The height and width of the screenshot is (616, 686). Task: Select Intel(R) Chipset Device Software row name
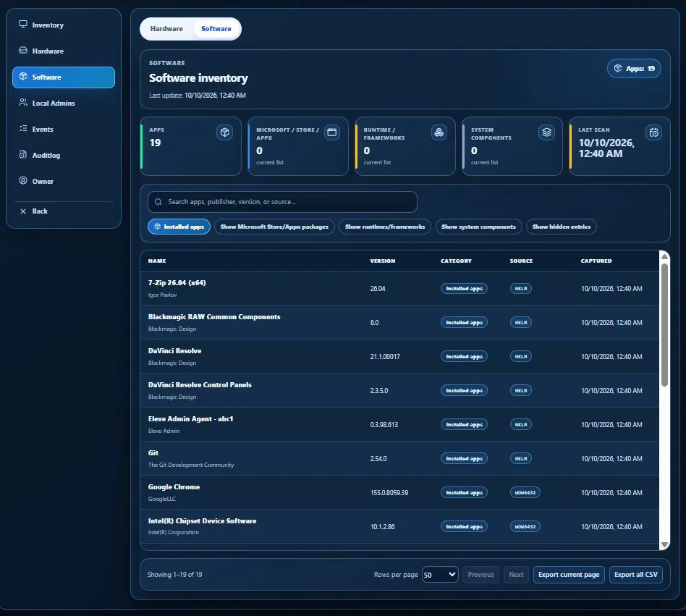pos(202,521)
